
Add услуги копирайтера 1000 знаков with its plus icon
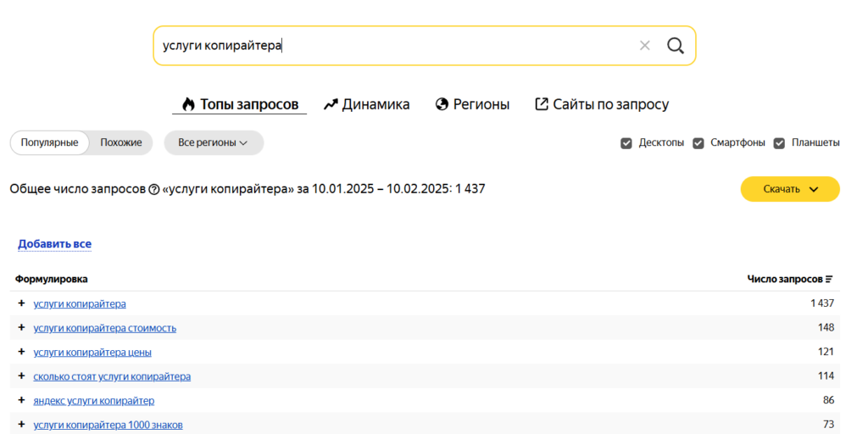pyautogui.click(x=21, y=424)
